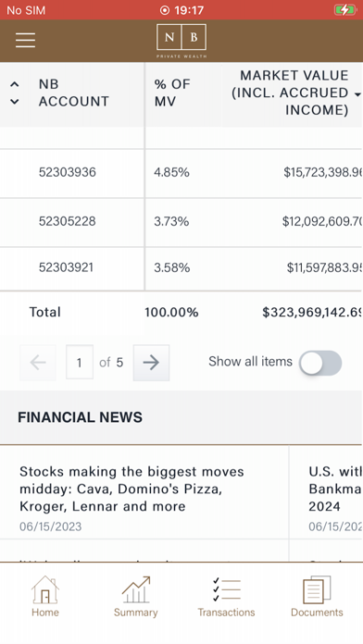Tap the NB Private Wealth logo
The width and height of the screenshot is (363, 644).
click(181, 41)
